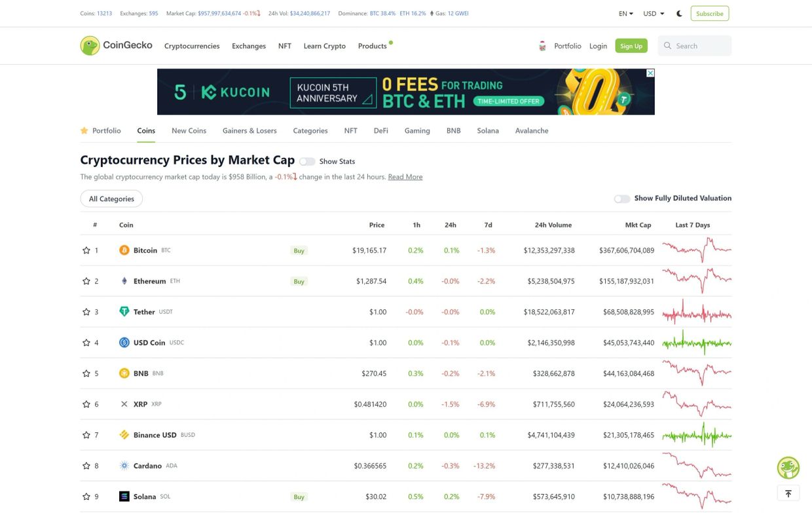Follow the Read More link
812x513 pixels.
pos(405,177)
